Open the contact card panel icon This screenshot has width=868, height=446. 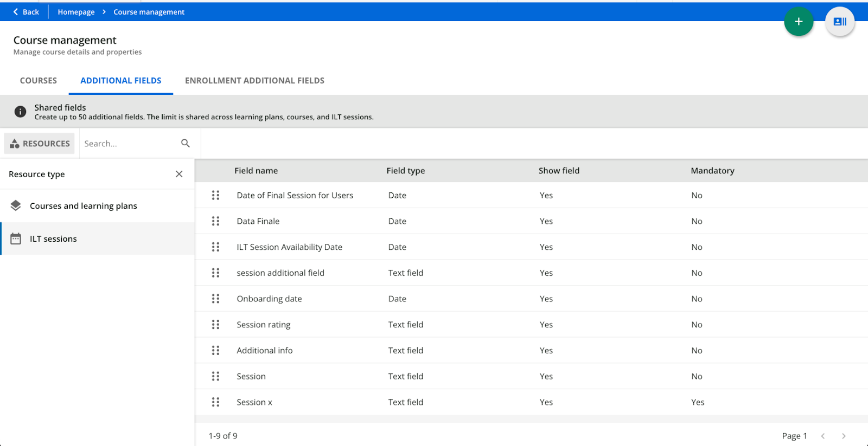tap(839, 22)
